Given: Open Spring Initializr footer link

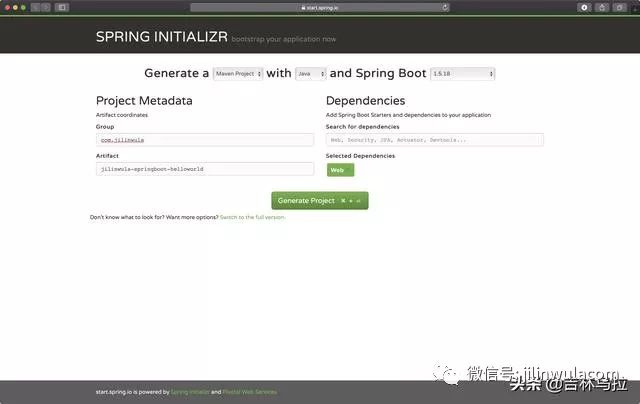Looking at the screenshot, I should 190,392.
